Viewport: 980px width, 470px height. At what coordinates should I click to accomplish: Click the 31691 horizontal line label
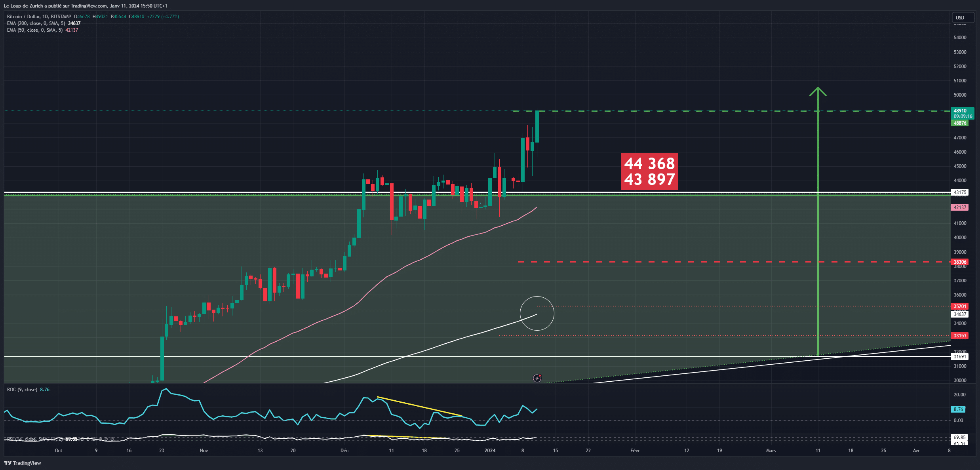960,357
